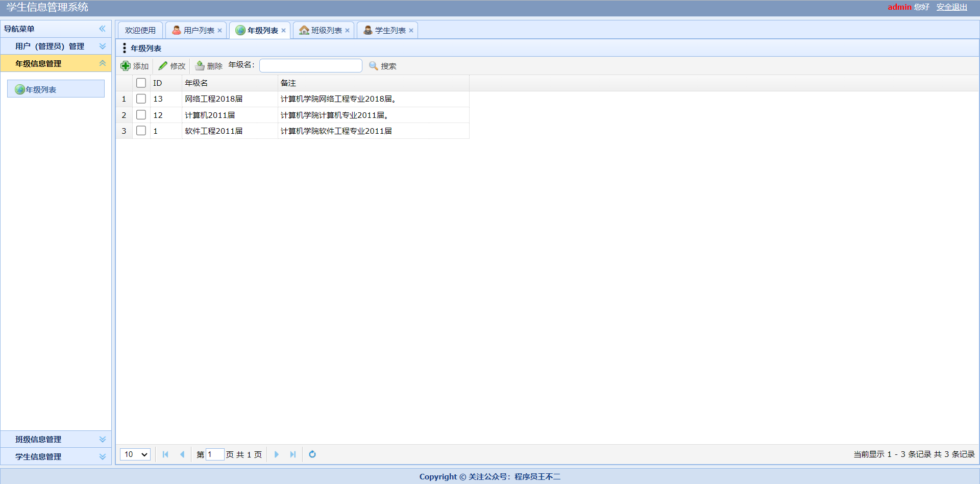Go to previous page arrow
The width and height of the screenshot is (980, 484).
pyautogui.click(x=182, y=454)
